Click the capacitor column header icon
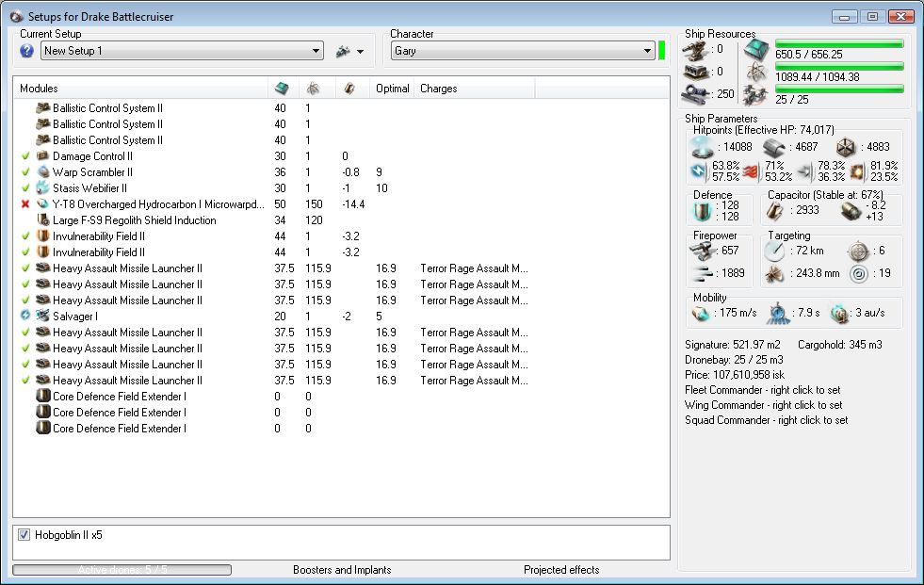 [x=348, y=89]
